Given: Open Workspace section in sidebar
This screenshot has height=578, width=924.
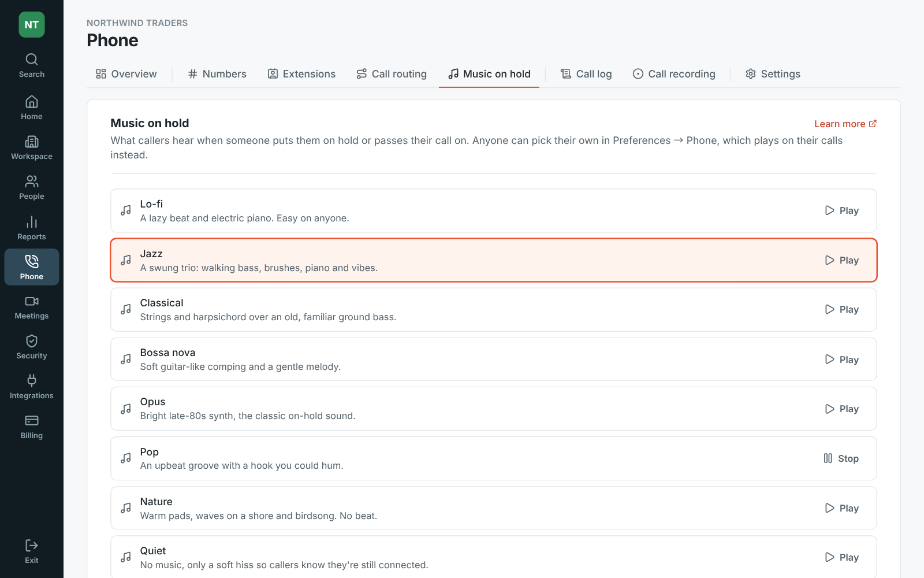Looking at the screenshot, I should (x=32, y=147).
